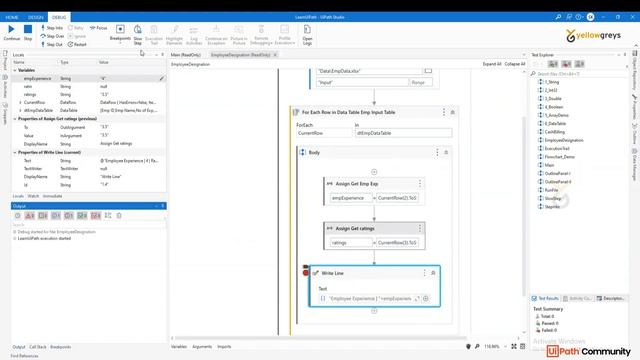This screenshot has width=640, height=360.
Task: Click plus button in Write Line text
Action: tap(426, 299)
